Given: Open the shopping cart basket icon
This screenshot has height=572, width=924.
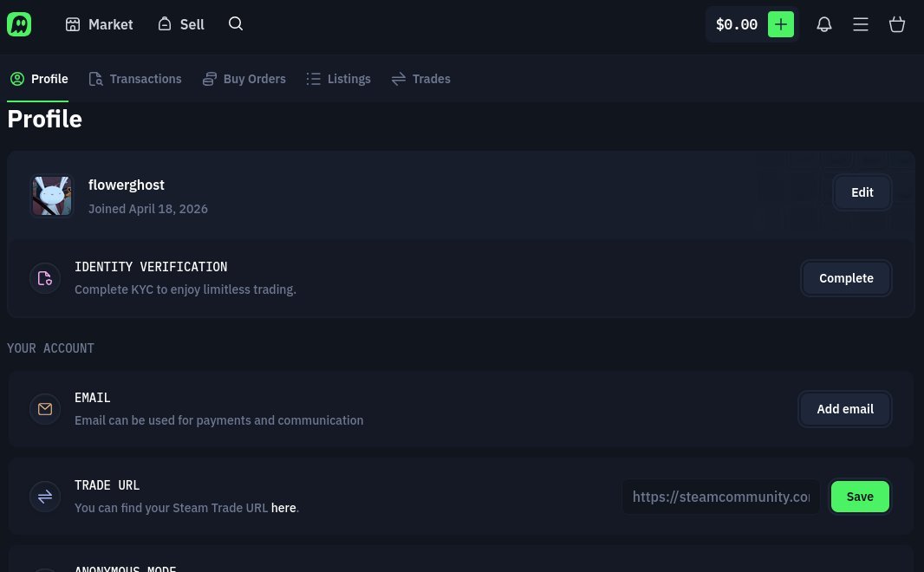Looking at the screenshot, I should tap(897, 24).
